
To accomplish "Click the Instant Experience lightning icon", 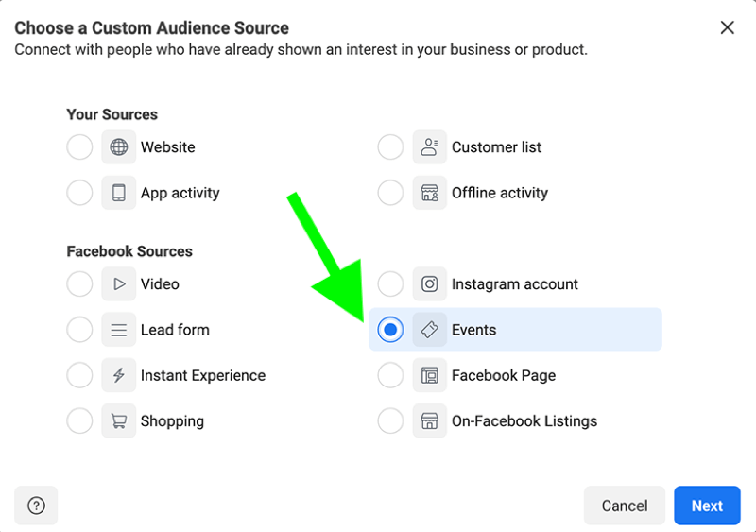I will (x=119, y=375).
